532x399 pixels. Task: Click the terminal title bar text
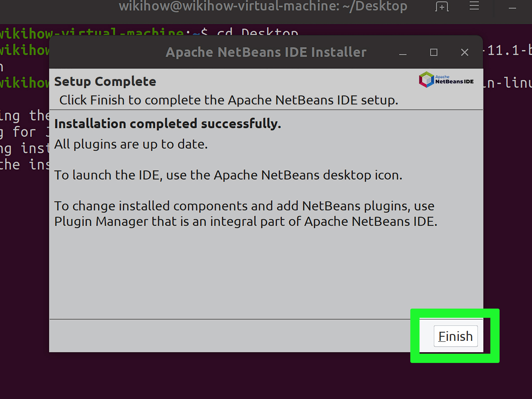tap(262, 7)
